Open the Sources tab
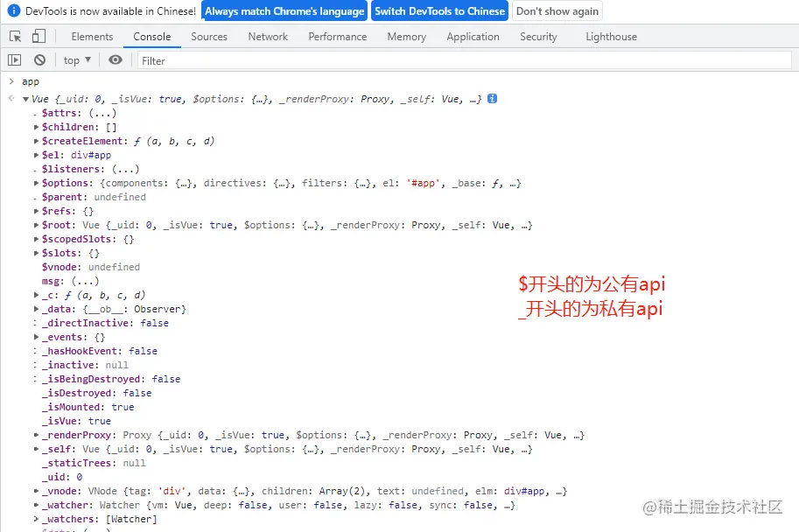This screenshot has width=799, height=532. tap(209, 37)
